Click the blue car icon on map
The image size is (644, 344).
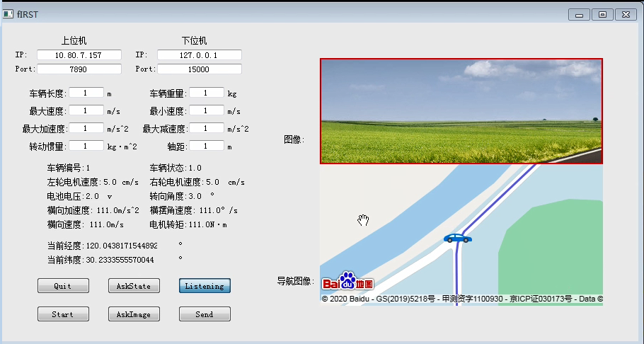[458, 238]
